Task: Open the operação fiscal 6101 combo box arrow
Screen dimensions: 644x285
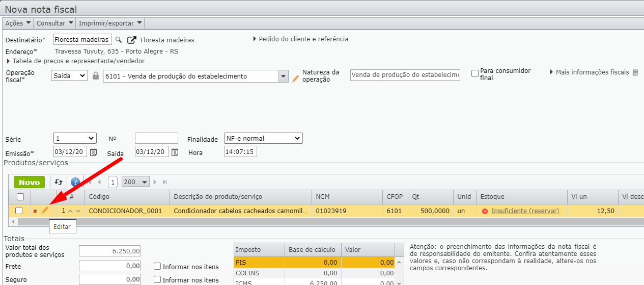Action: pyautogui.click(x=284, y=76)
